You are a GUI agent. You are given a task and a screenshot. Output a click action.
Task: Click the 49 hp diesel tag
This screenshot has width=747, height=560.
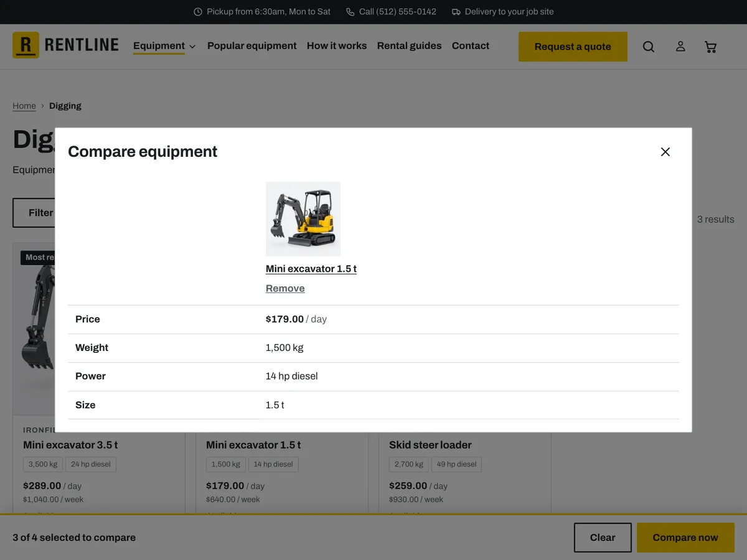click(456, 464)
